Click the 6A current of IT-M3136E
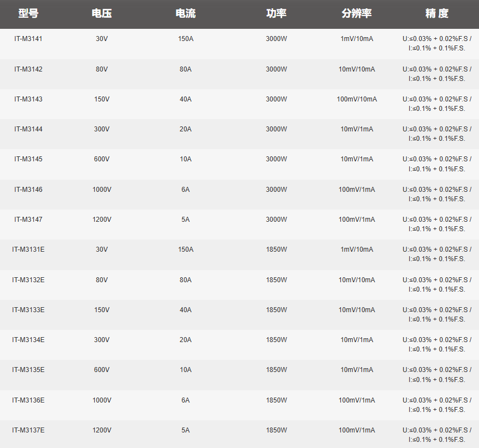 point(185,401)
